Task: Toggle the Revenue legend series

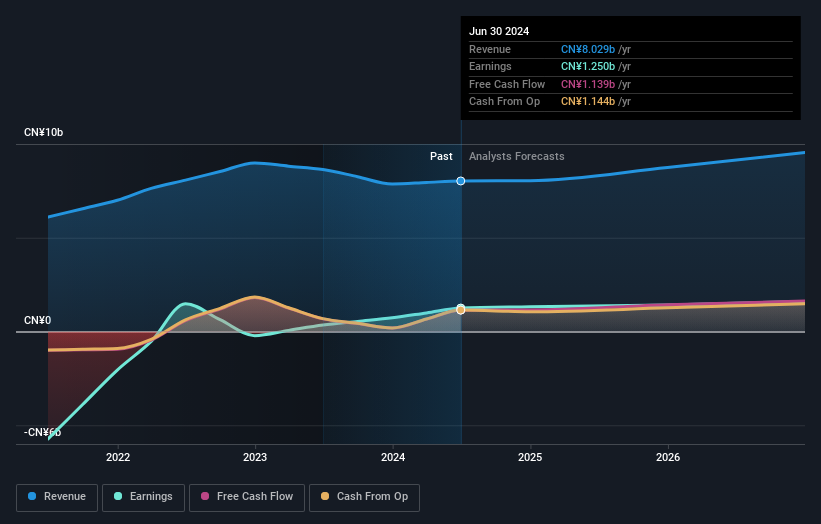Action: (x=57, y=497)
